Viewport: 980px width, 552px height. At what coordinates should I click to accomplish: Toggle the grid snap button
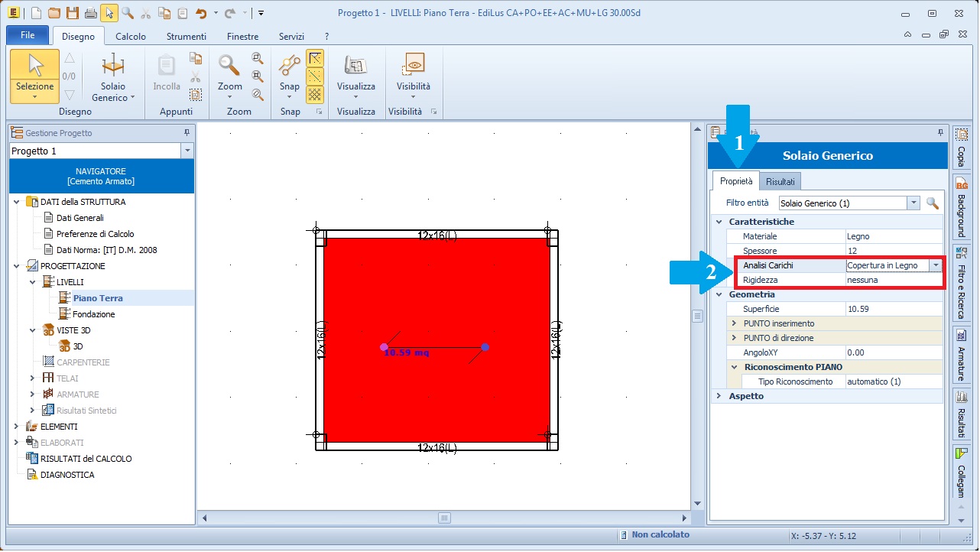click(315, 94)
